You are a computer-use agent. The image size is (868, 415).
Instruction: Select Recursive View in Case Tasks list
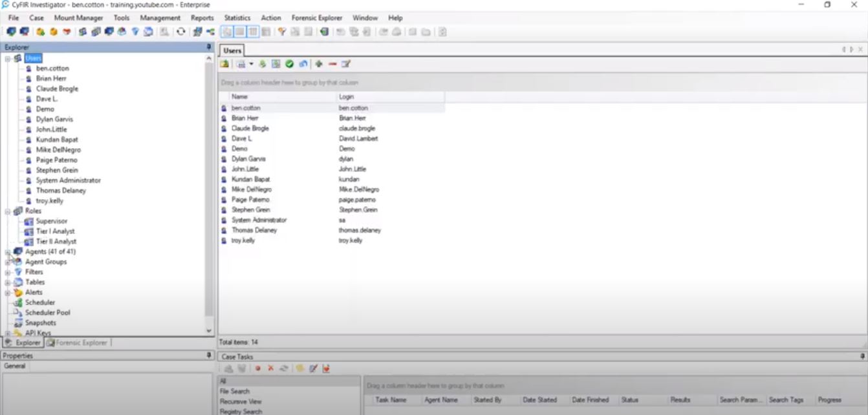[241, 401]
